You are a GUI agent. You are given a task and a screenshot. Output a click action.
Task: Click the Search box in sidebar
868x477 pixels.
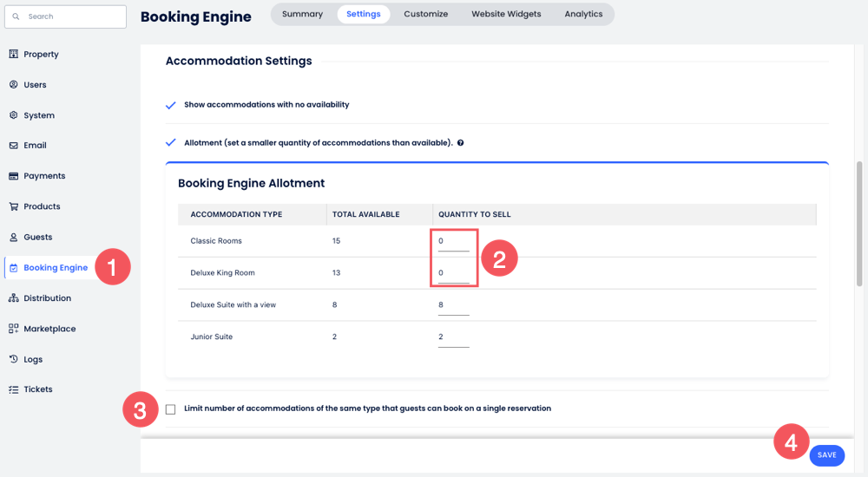coord(65,16)
